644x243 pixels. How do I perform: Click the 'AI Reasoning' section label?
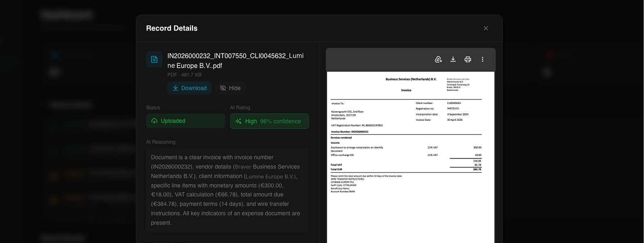[161, 142]
